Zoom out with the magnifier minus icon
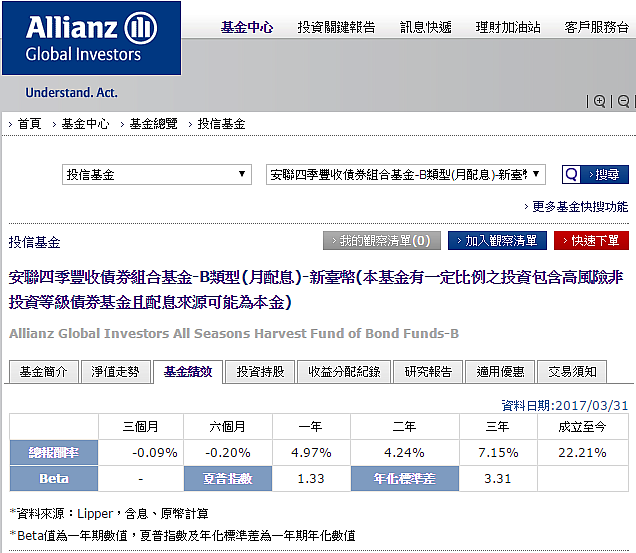Viewport: 636px width, 553px height. tap(623, 101)
